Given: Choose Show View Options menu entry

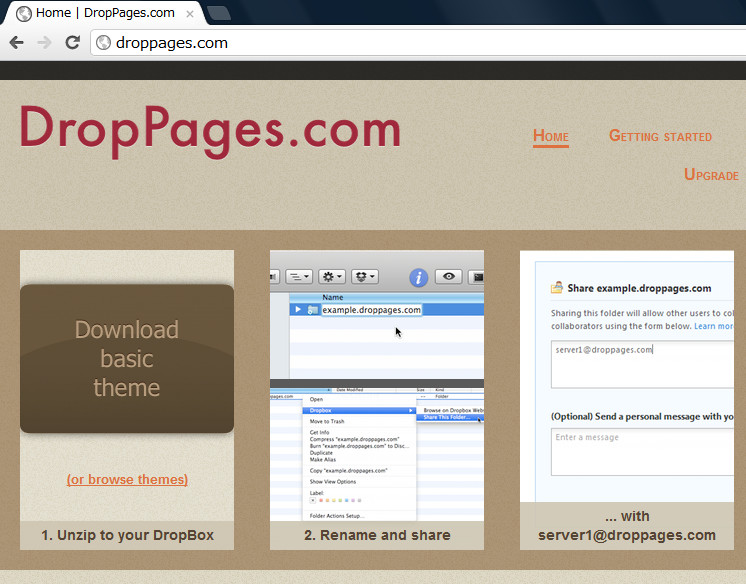Looking at the screenshot, I should click(x=333, y=482).
